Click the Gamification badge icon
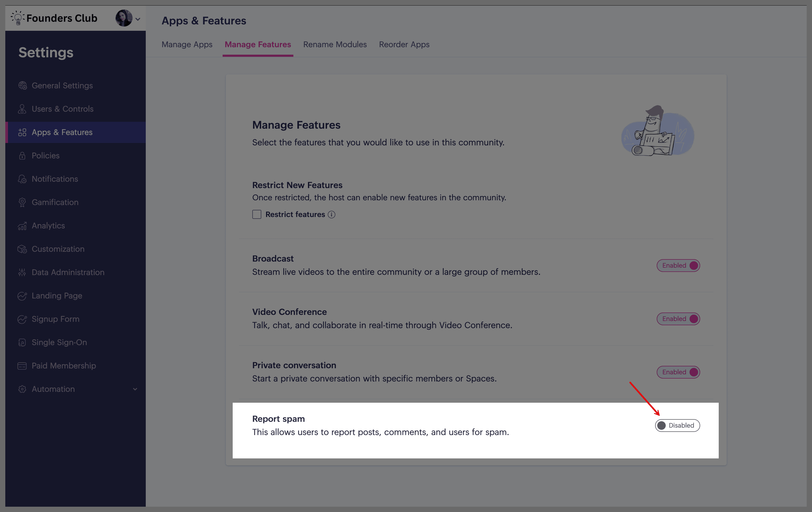This screenshot has height=512, width=812. tap(22, 202)
